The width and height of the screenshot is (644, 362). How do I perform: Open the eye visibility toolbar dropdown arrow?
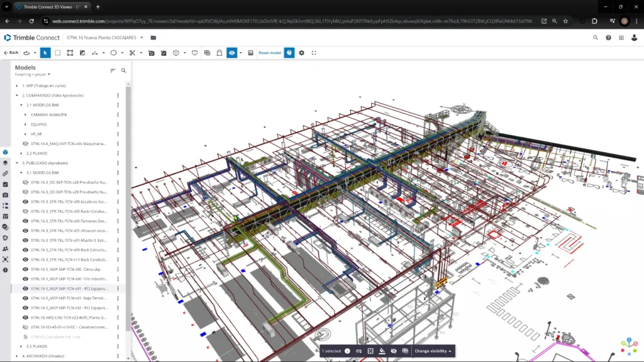(241, 53)
